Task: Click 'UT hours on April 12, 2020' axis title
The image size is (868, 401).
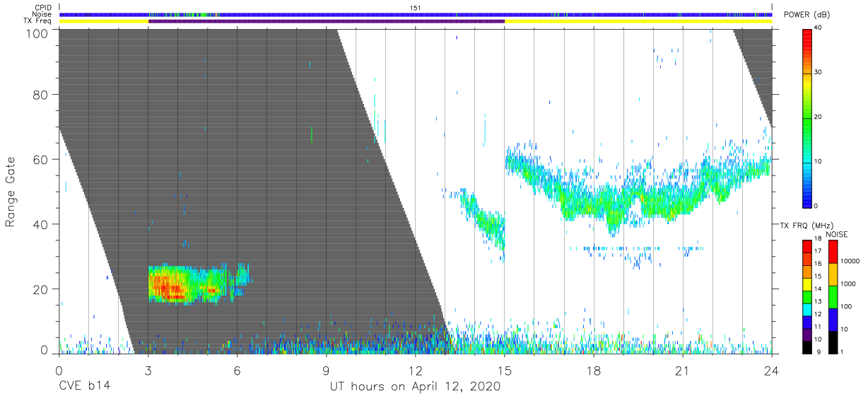Action: (x=415, y=387)
